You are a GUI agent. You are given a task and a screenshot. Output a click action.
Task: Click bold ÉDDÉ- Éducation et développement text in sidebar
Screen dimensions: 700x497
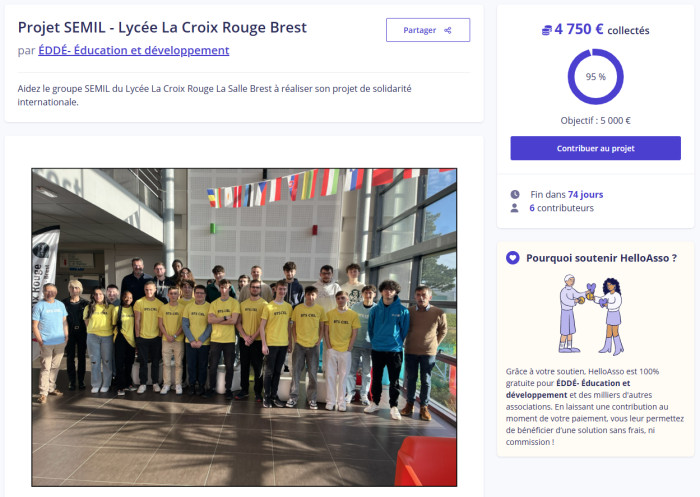coord(568,389)
